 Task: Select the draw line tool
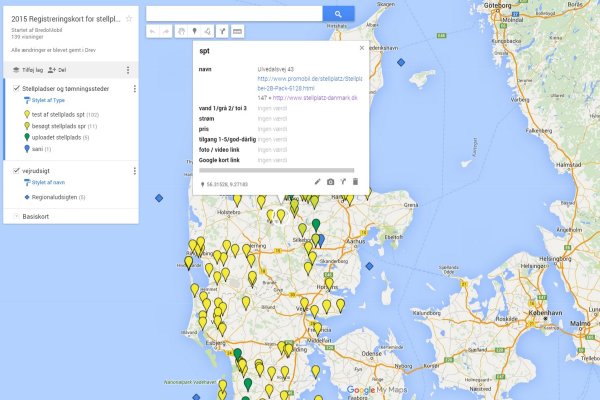tap(208, 32)
